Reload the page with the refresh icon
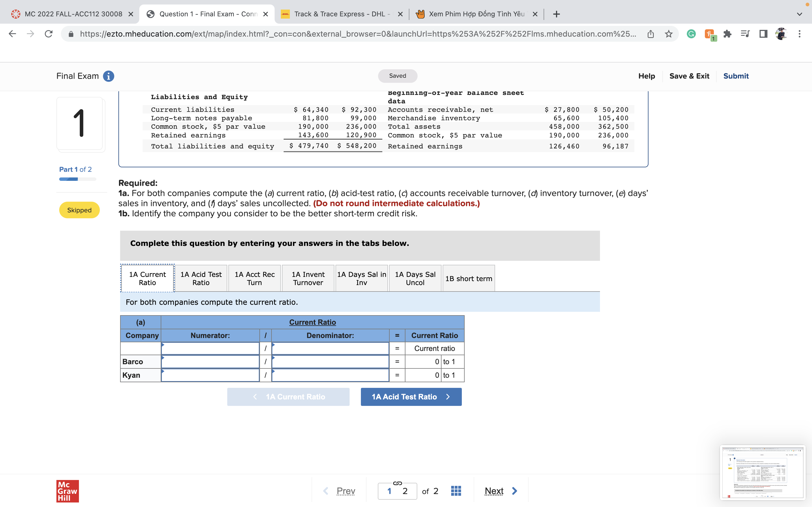Screen dimensions: 812x507 pos(48,34)
